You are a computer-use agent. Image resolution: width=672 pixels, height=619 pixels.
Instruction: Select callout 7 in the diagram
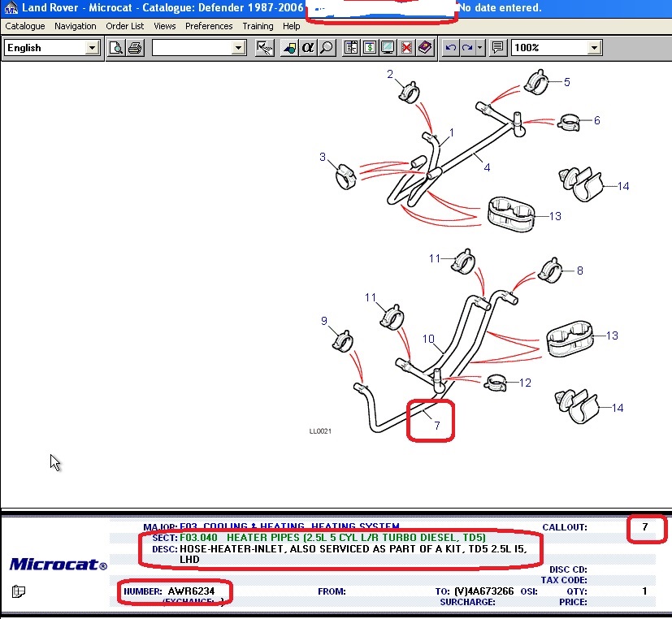[436, 425]
